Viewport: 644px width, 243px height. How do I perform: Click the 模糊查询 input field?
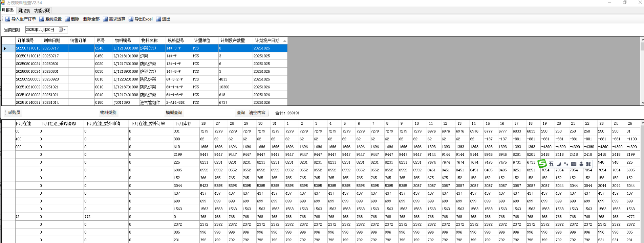tap(209, 113)
